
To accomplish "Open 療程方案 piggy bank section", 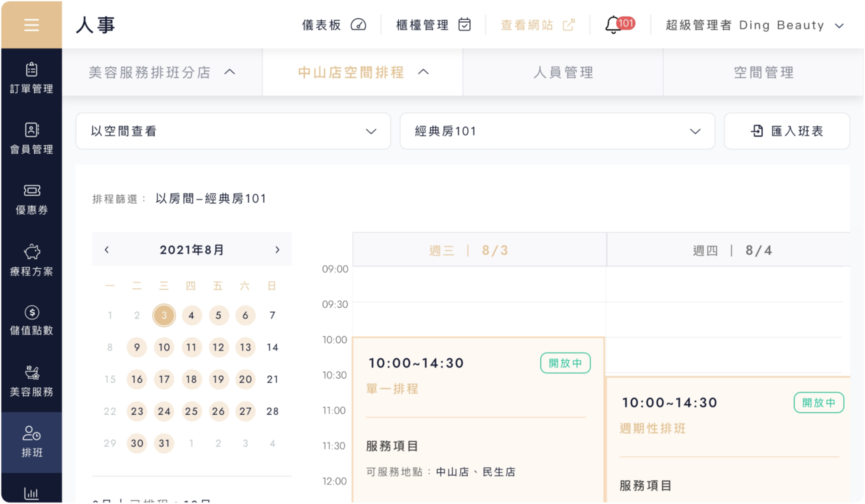I will pos(31,260).
